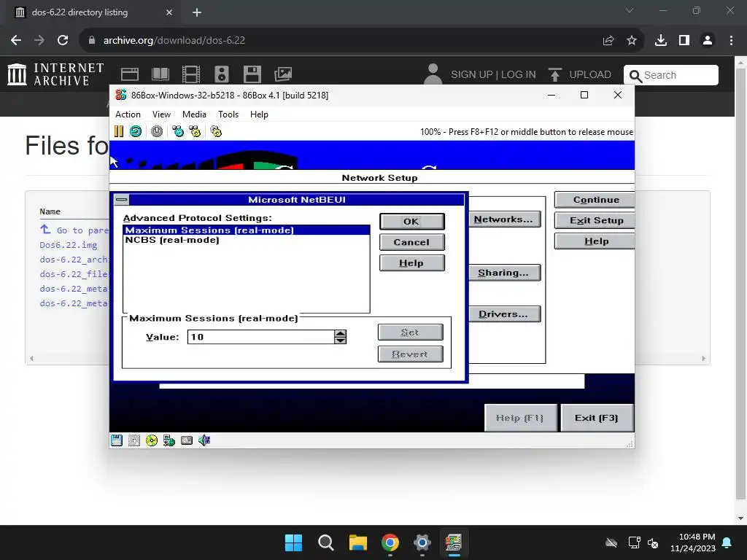Click Exit Setup button
This screenshot has width=747, height=560.
click(x=595, y=220)
